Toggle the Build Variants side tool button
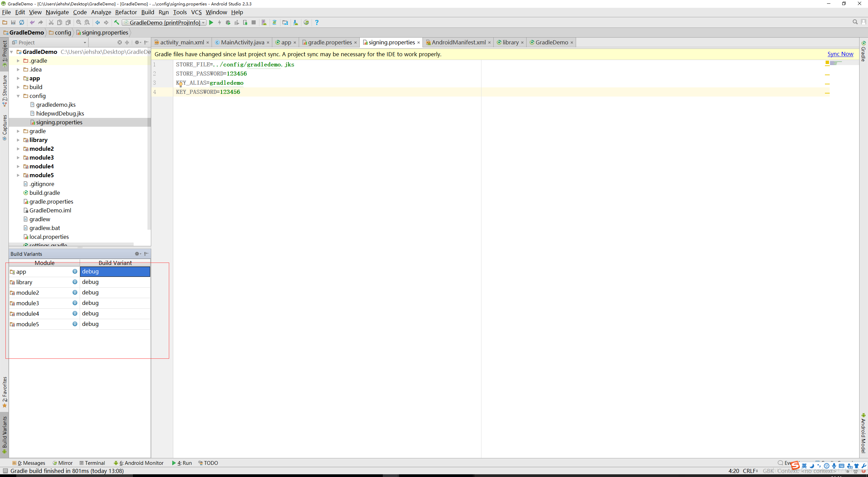 [4, 435]
